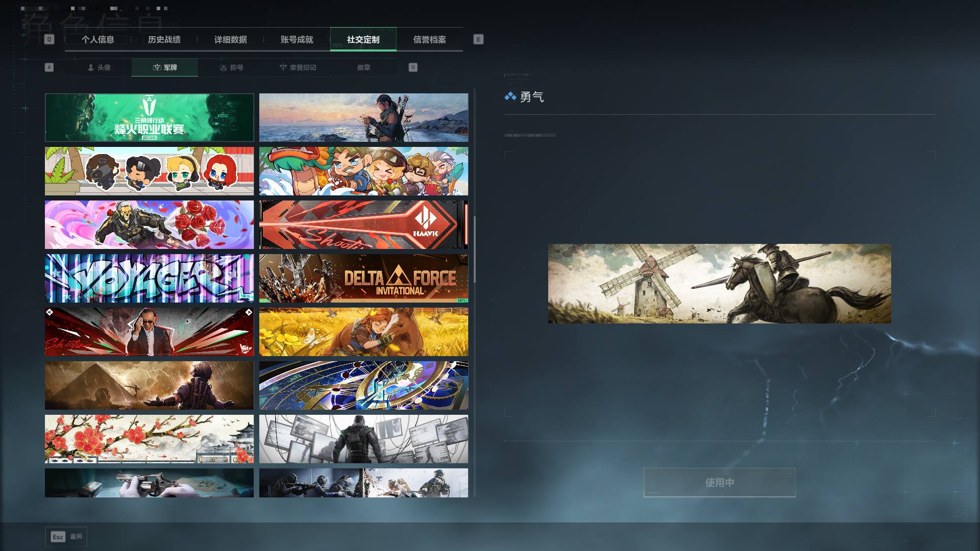The height and width of the screenshot is (551, 980).
Task: Open the 荣誉印记 sub-tab
Action: point(298,67)
